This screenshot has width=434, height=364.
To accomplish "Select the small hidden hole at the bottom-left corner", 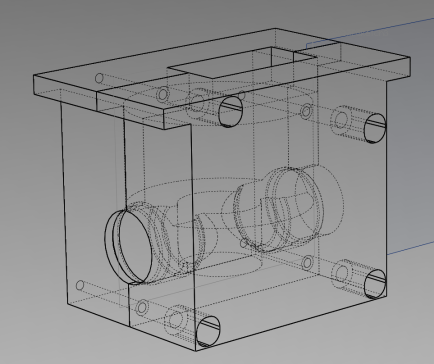I will 80,285.
